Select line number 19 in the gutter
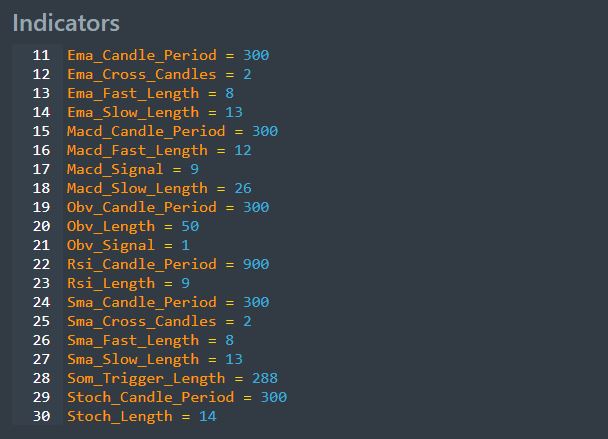The width and height of the screenshot is (608, 439). click(x=41, y=207)
